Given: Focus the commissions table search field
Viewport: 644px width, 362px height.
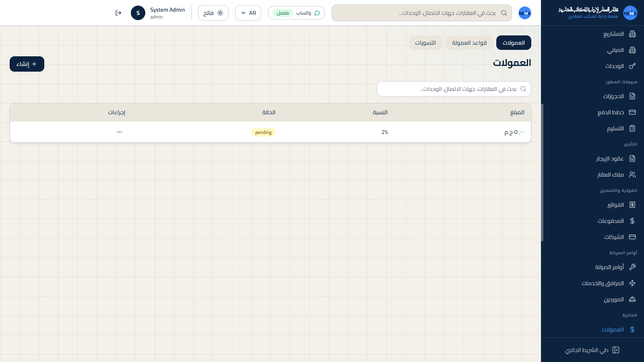Looking at the screenshot, I should (x=454, y=89).
